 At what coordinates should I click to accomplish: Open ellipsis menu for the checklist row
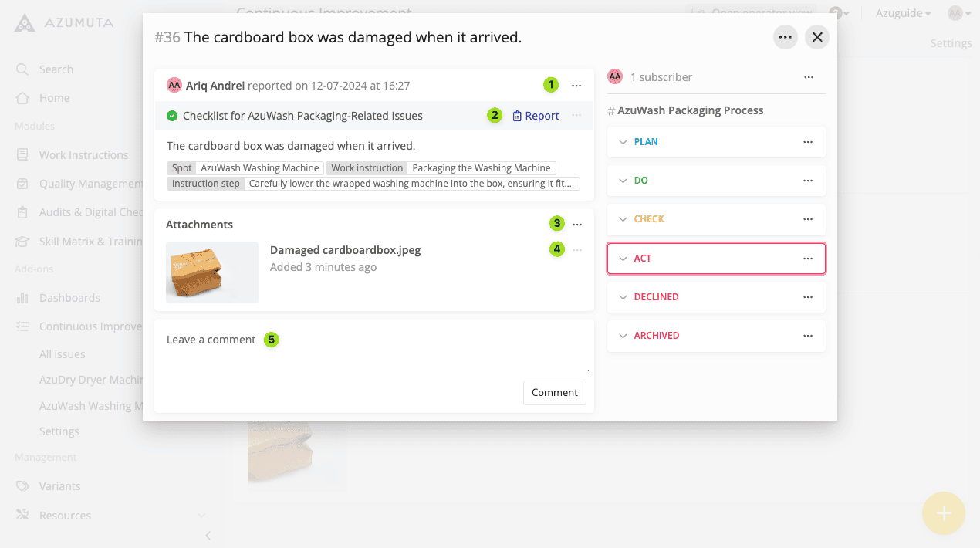(x=576, y=116)
